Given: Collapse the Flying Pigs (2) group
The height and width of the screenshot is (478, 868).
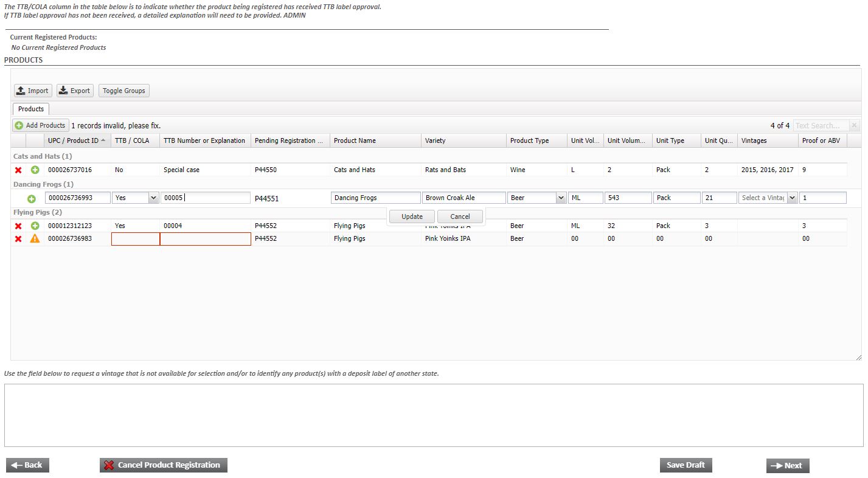Looking at the screenshot, I should (x=38, y=212).
